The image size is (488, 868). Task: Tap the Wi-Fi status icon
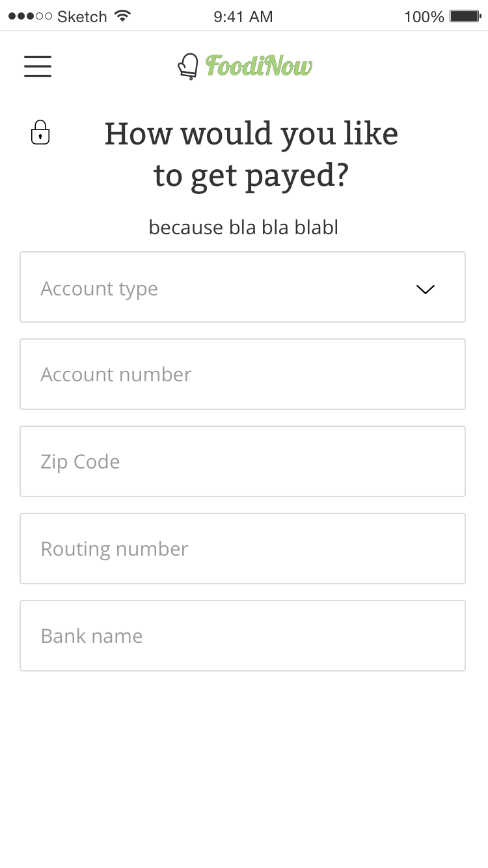(x=122, y=16)
